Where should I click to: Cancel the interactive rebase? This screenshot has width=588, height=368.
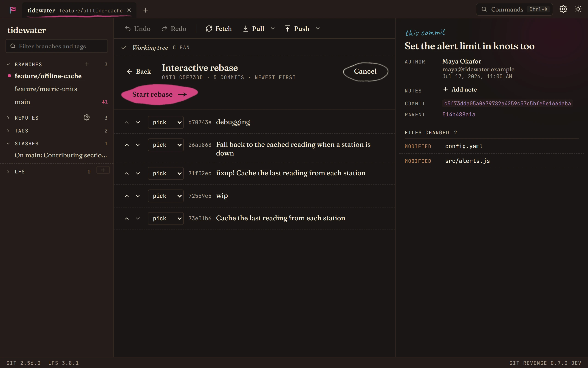(x=365, y=71)
